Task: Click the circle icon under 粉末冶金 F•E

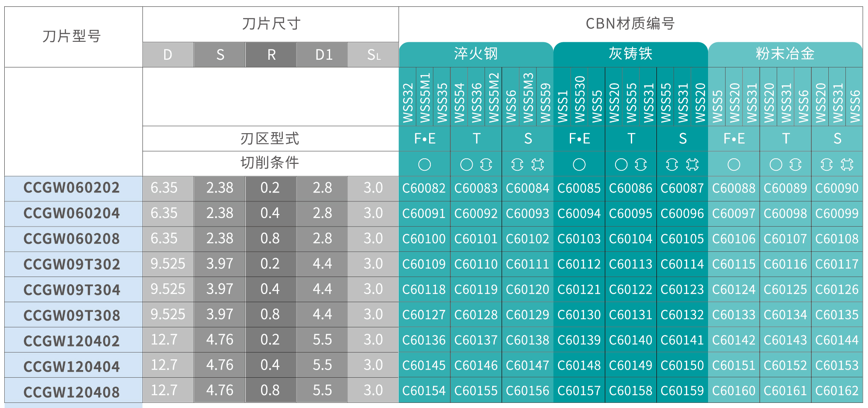Action: pyautogui.click(x=734, y=164)
